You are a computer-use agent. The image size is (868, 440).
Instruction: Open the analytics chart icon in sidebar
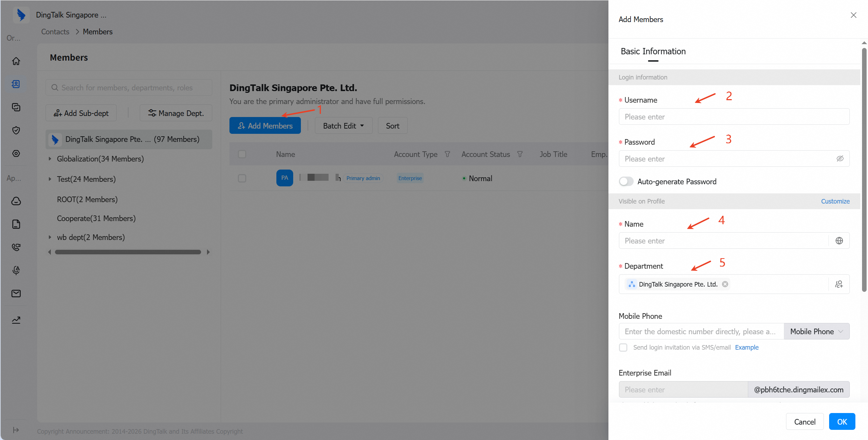(x=16, y=320)
